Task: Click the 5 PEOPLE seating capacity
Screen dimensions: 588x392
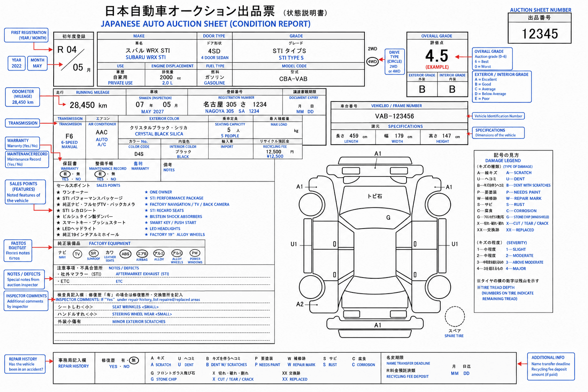Action: [x=230, y=136]
